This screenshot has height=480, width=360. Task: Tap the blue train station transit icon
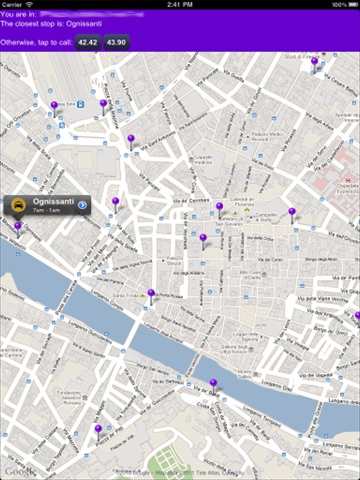80,104
